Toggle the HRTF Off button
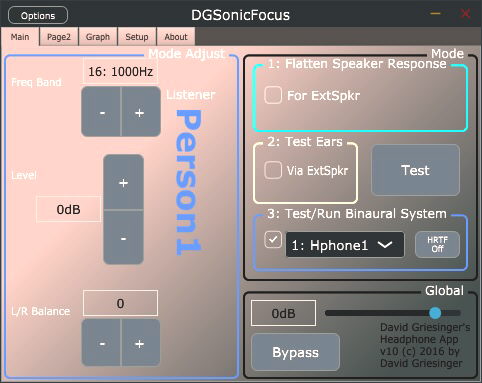The width and height of the screenshot is (482, 383). (x=437, y=244)
